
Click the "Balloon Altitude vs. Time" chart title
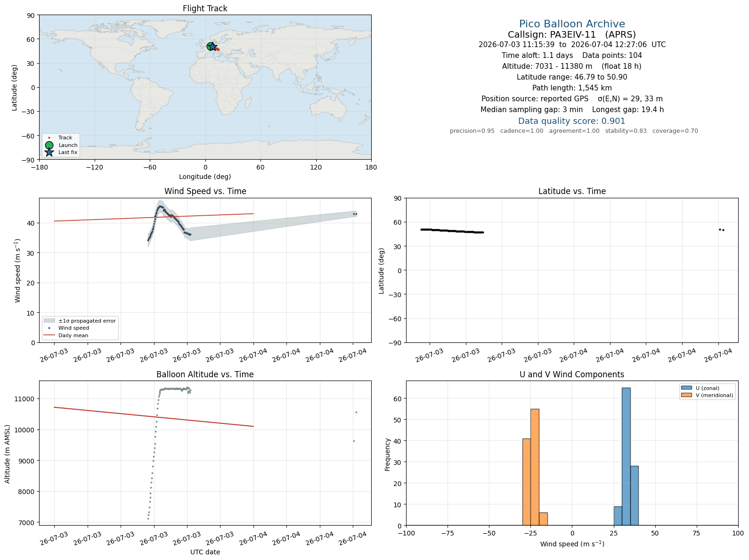[205, 374]
